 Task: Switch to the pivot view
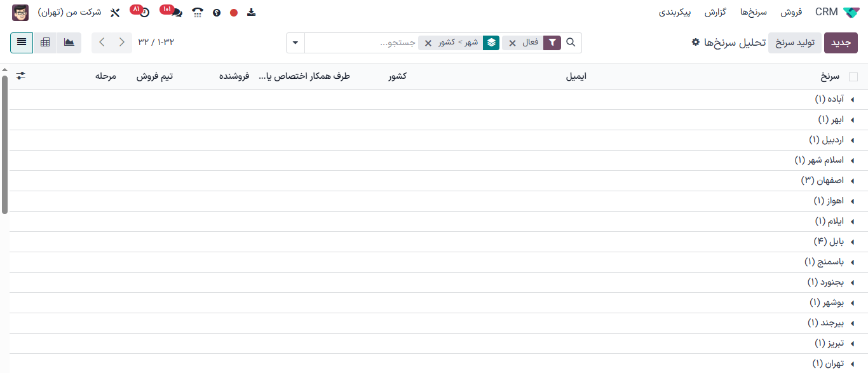point(45,43)
